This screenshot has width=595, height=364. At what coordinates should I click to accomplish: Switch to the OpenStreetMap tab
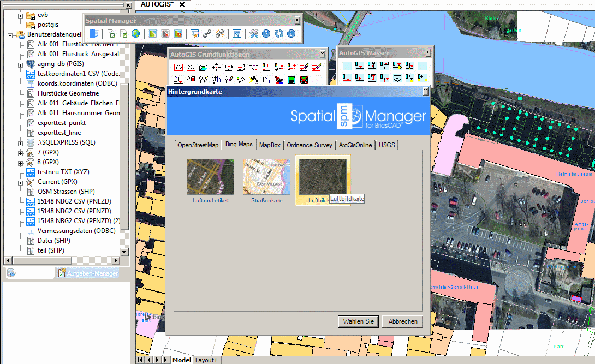click(198, 145)
